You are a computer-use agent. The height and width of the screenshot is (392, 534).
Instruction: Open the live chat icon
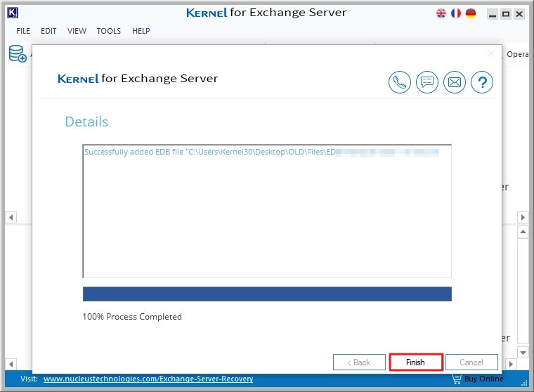tap(427, 82)
